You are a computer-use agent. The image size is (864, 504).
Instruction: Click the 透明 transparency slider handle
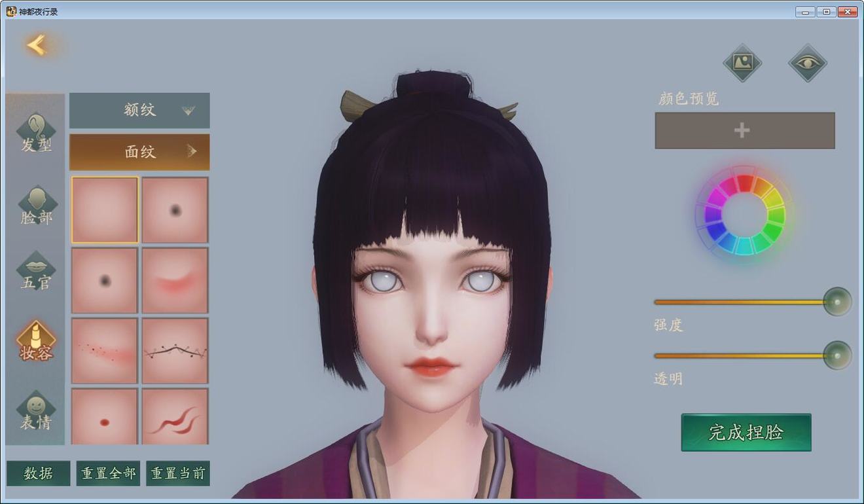click(x=837, y=355)
